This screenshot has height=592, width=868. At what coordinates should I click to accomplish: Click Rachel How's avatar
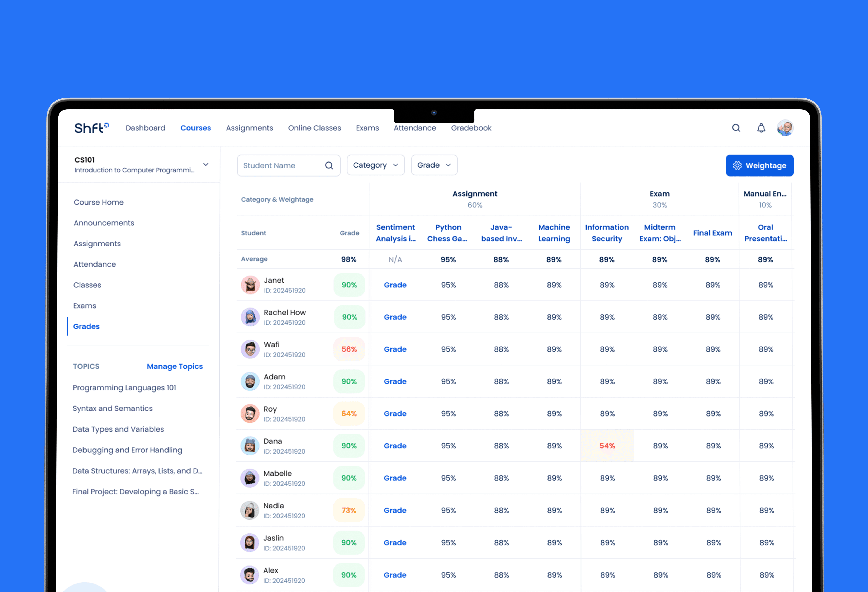pyautogui.click(x=250, y=317)
